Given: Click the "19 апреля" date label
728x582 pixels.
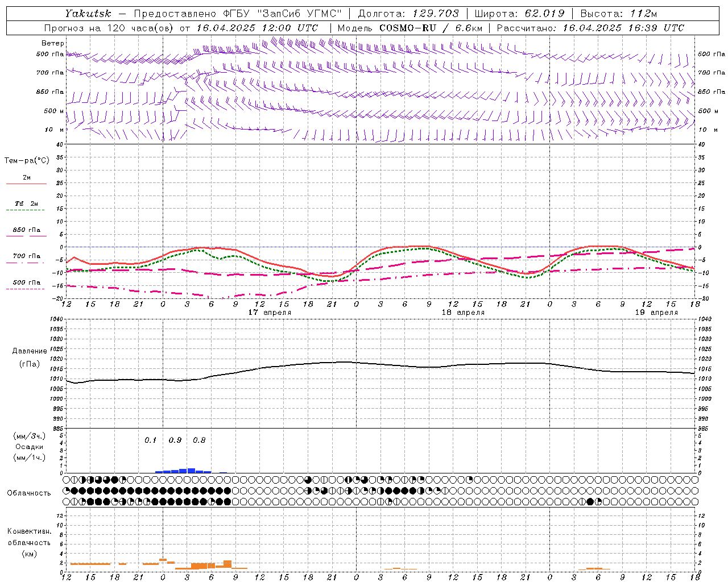Looking at the screenshot, I should (x=656, y=313).
